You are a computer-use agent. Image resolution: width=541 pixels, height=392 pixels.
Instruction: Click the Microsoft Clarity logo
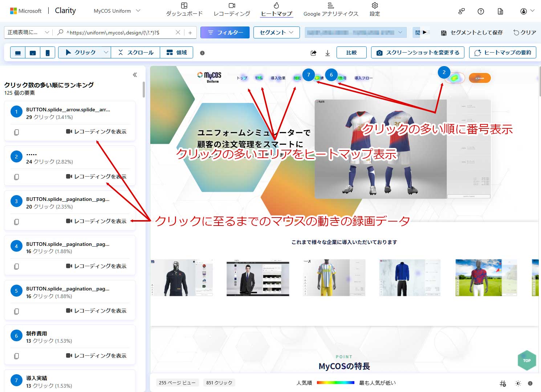(x=43, y=11)
